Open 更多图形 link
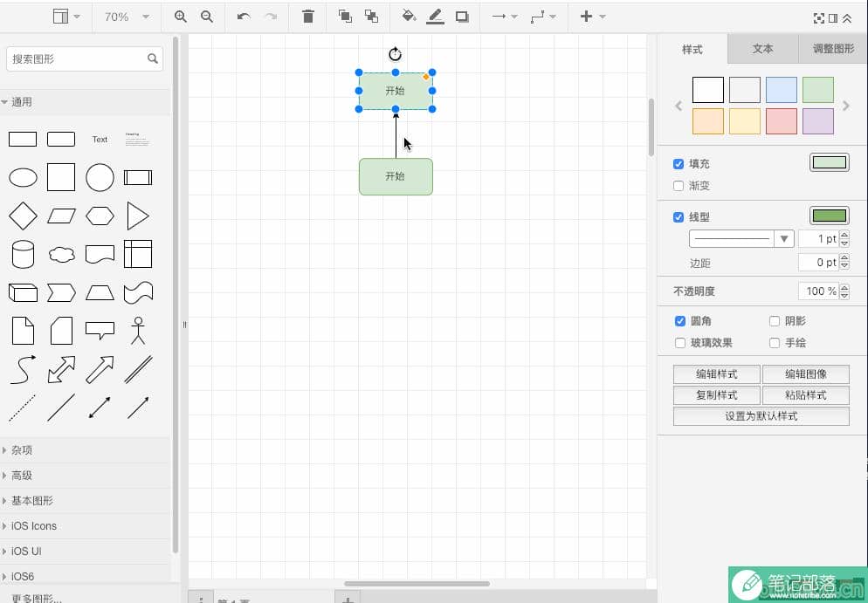Viewport: 868px width, 603px height. (37, 598)
